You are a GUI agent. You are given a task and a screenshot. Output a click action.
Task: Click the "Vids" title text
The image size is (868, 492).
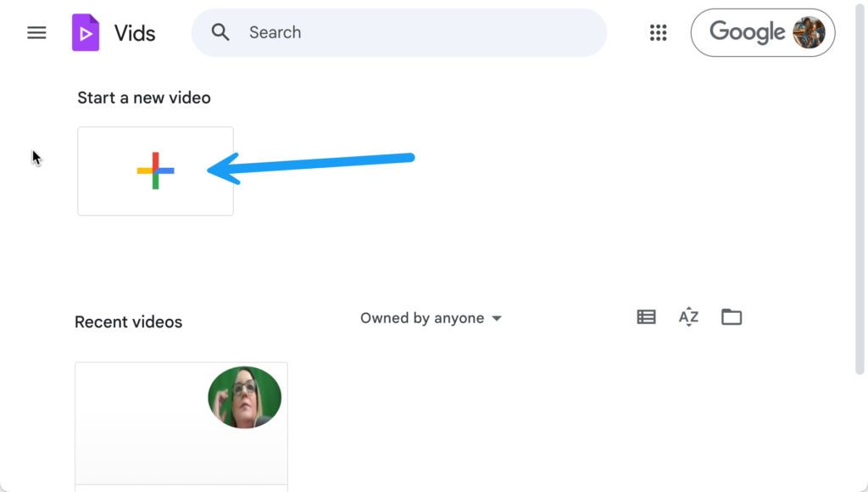coord(135,33)
